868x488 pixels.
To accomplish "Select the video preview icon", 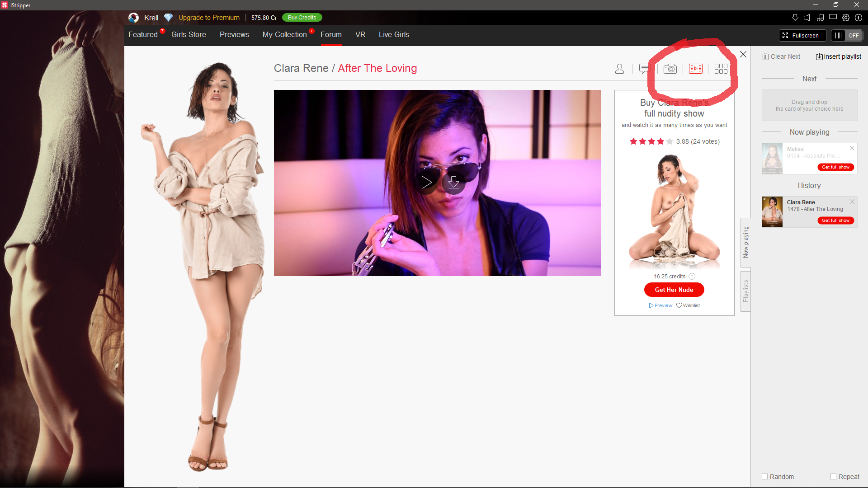I will point(695,69).
